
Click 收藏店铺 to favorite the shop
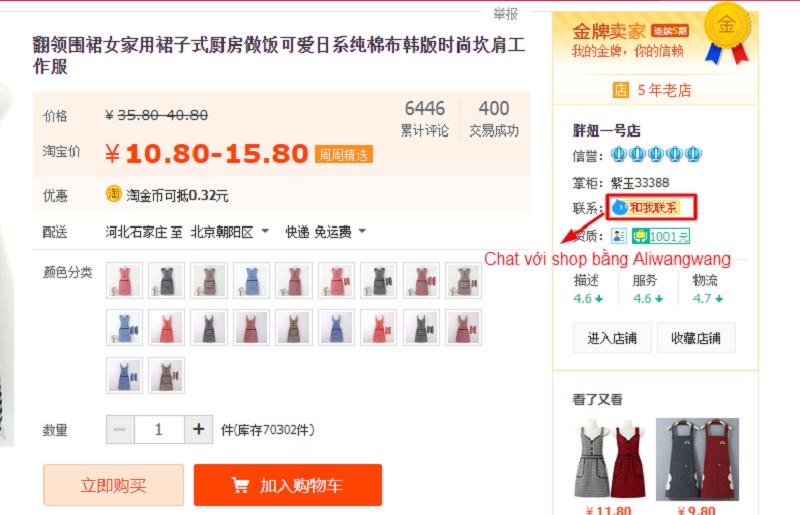coord(696,338)
